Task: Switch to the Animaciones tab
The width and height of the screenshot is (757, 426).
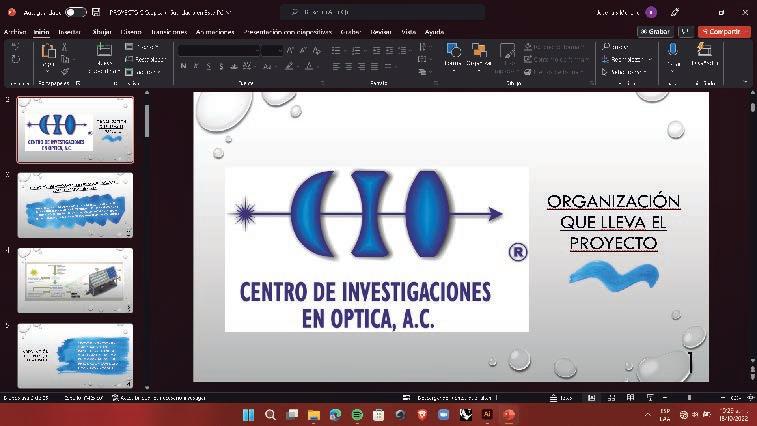Action: coord(215,32)
